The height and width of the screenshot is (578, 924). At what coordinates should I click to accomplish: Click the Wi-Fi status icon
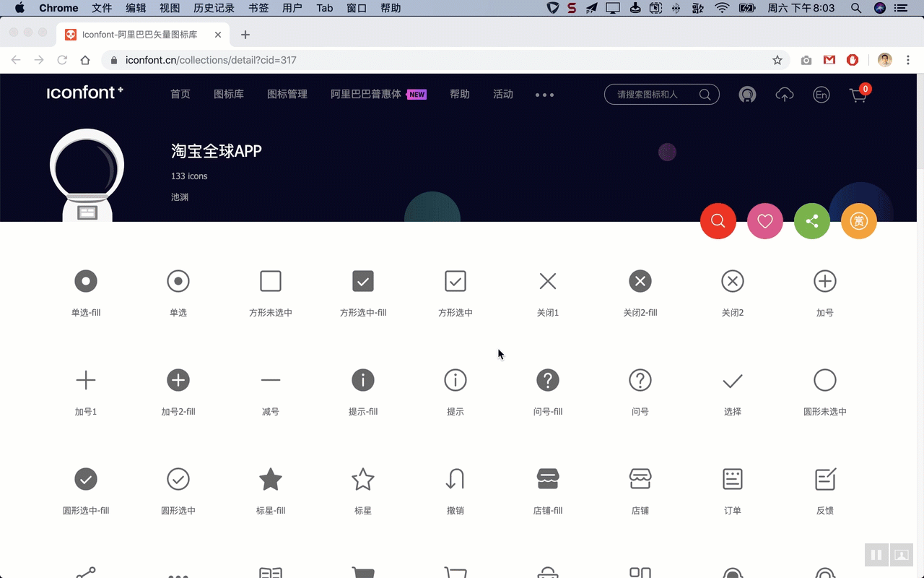[722, 8]
